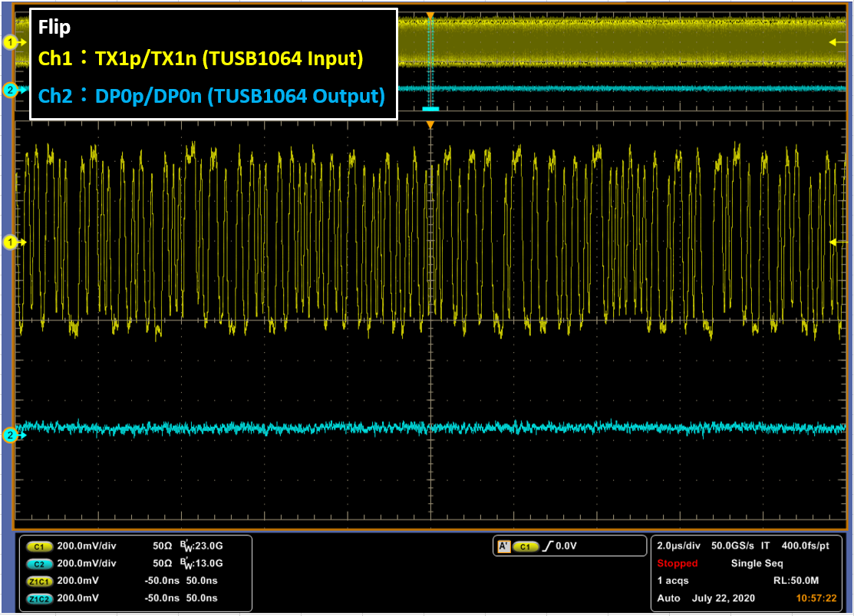Click the Auto trigger mode label

point(668,598)
